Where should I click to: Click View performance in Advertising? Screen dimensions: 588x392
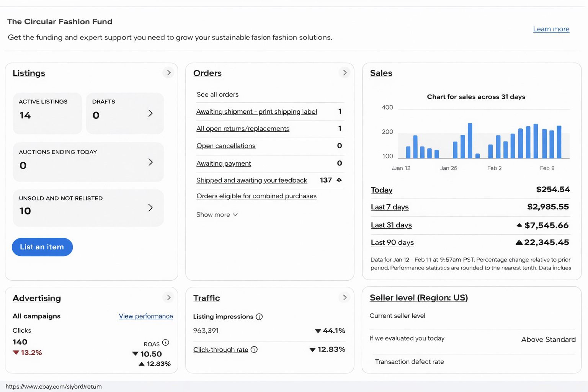coord(146,316)
